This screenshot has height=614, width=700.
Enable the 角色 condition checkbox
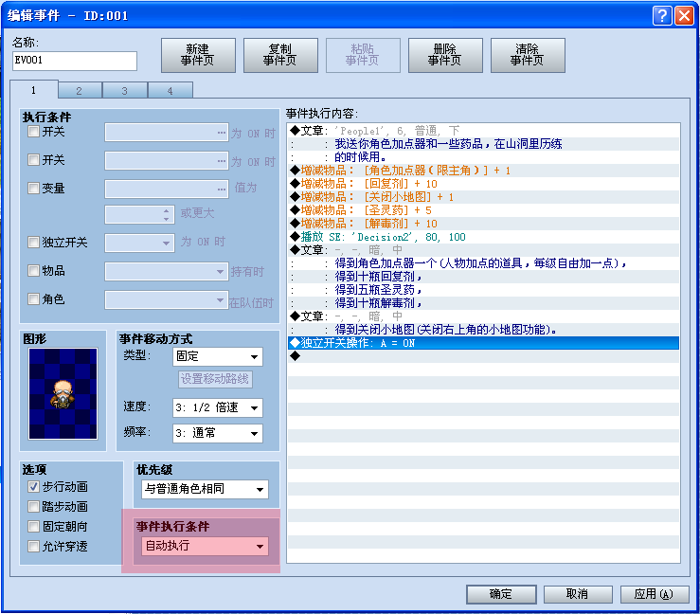(x=33, y=298)
